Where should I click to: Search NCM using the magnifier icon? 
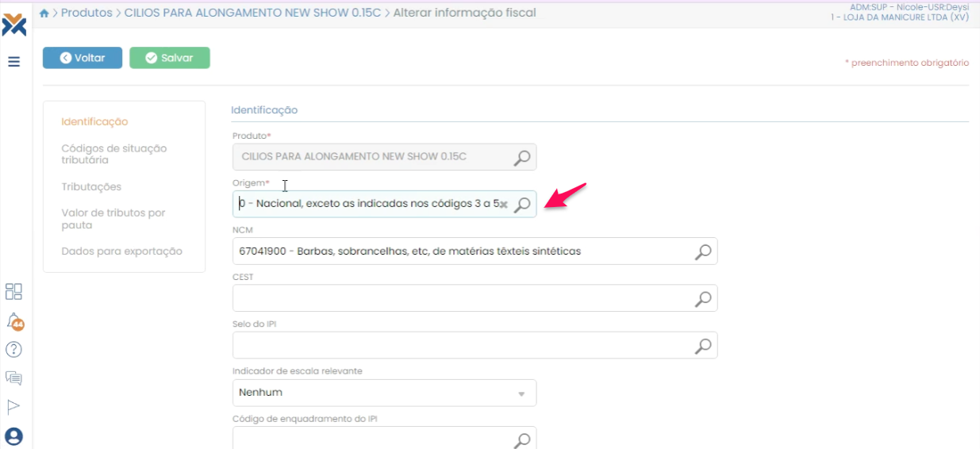tap(703, 251)
